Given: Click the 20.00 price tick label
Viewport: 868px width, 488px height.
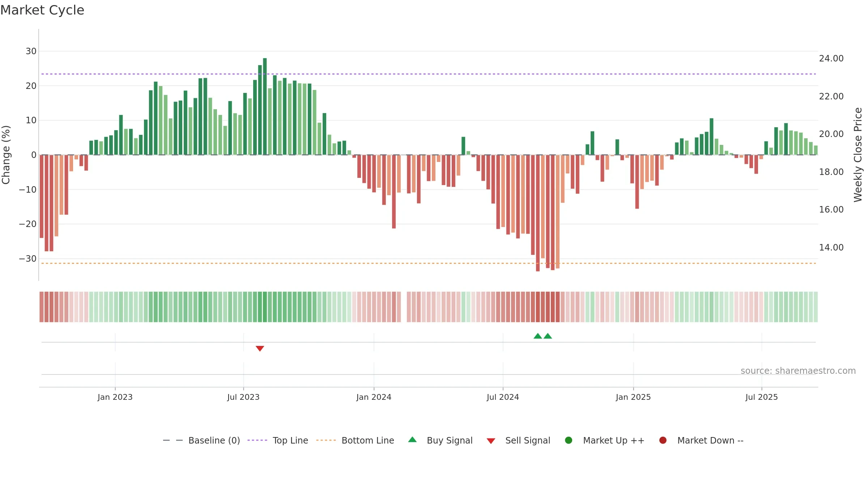Looking at the screenshot, I should point(831,134).
